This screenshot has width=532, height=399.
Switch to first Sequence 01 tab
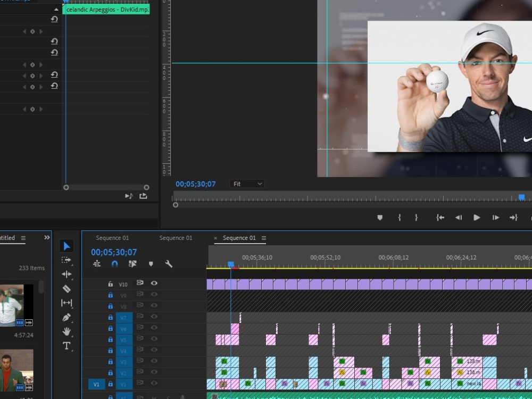112,238
